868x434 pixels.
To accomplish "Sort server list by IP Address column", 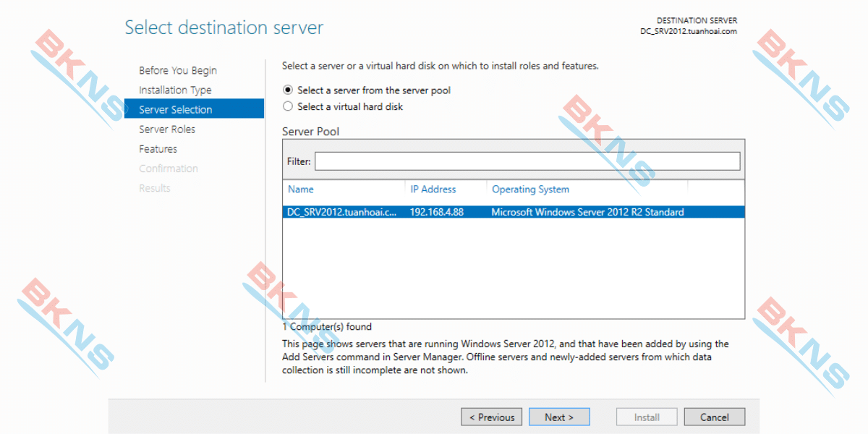I will 433,190.
